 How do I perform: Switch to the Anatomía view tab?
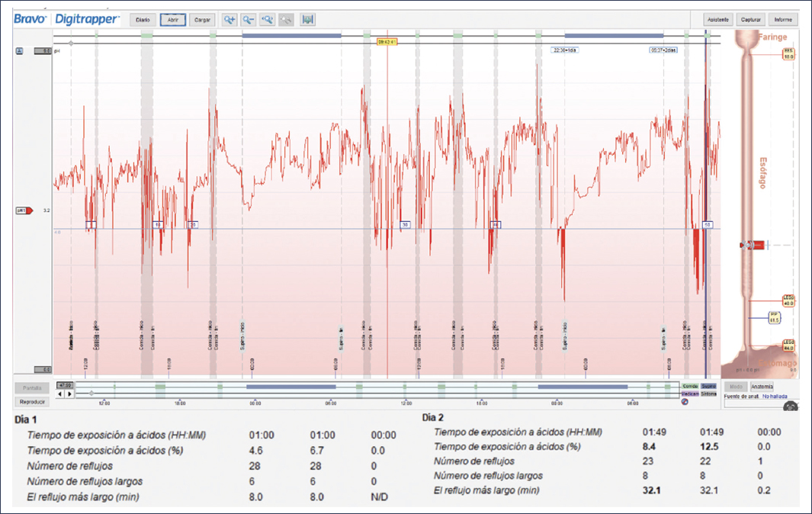click(x=762, y=387)
